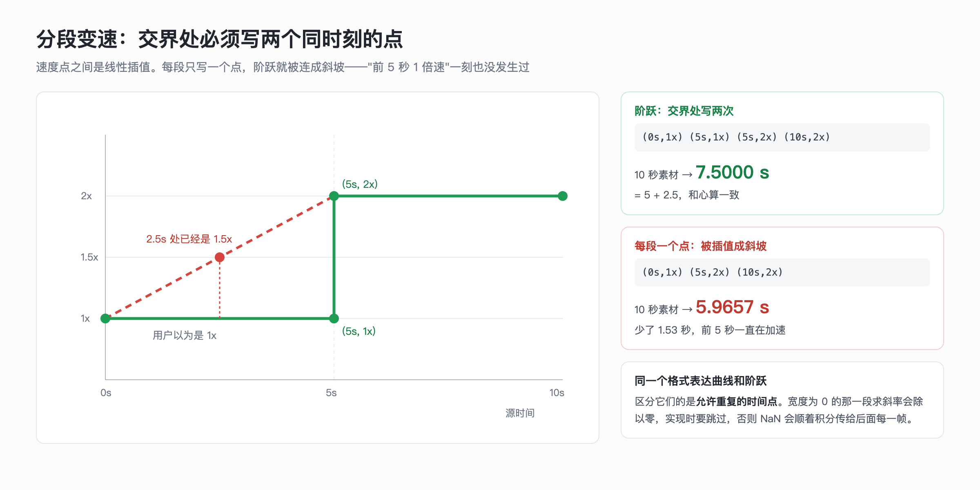Click the label '用户以为是 1x'
This screenshot has width=980, height=490.
[x=185, y=335]
